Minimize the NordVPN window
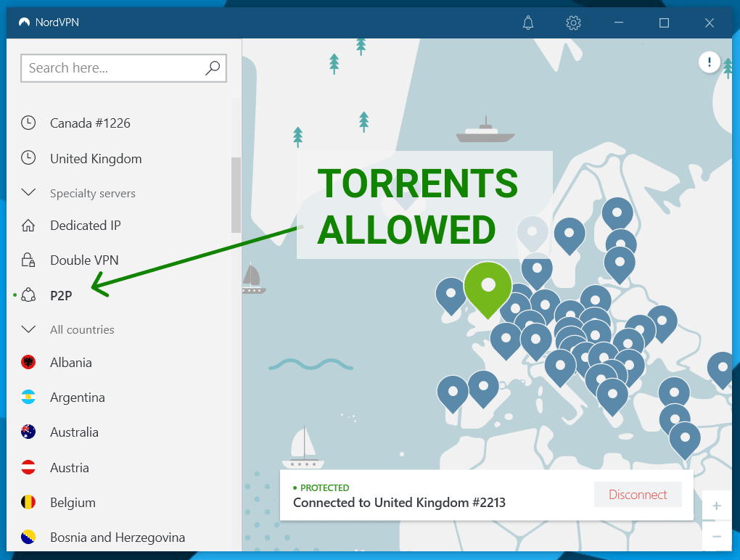The image size is (740, 560). [619, 22]
